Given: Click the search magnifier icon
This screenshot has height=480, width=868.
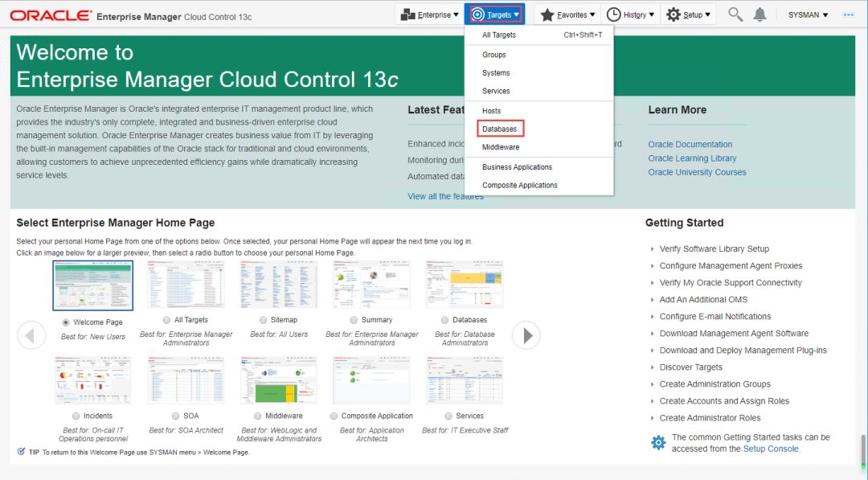Looking at the screenshot, I should point(735,14).
